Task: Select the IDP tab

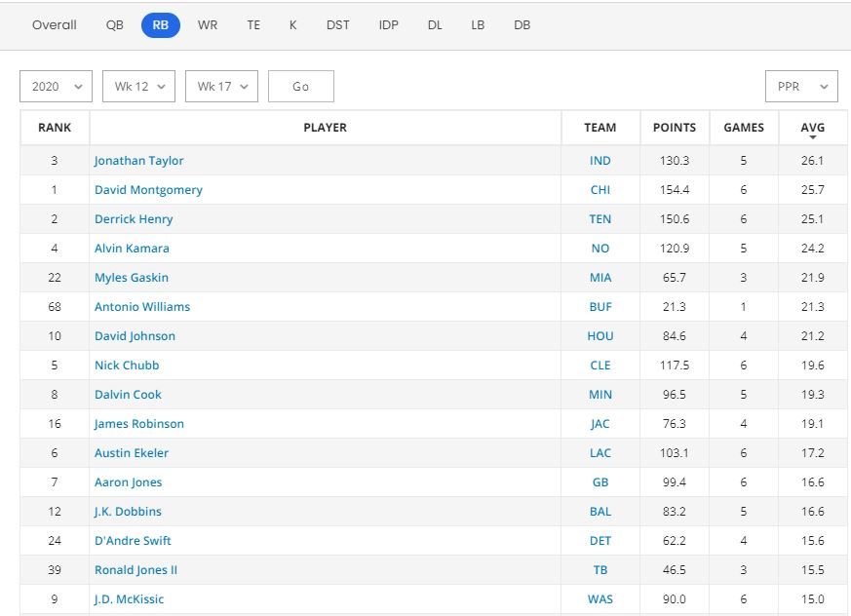Action: coord(389,25)
